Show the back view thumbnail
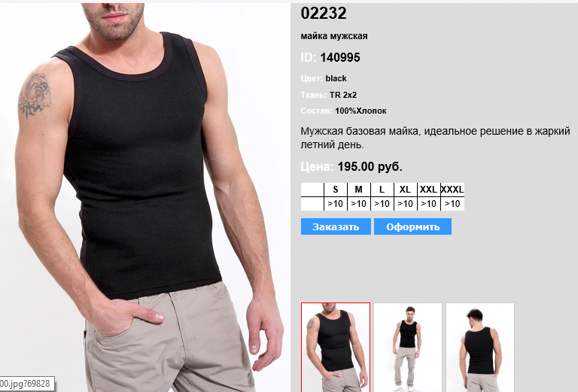 click(479, 347)
